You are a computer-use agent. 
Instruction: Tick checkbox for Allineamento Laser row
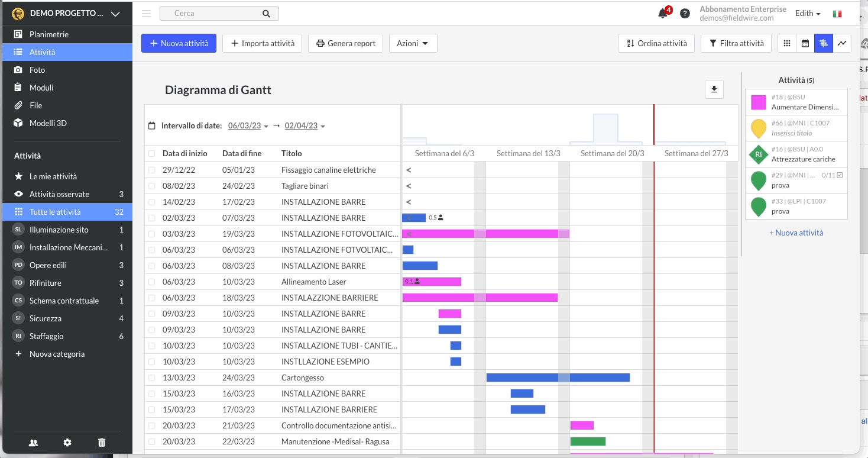click(152, 282)
